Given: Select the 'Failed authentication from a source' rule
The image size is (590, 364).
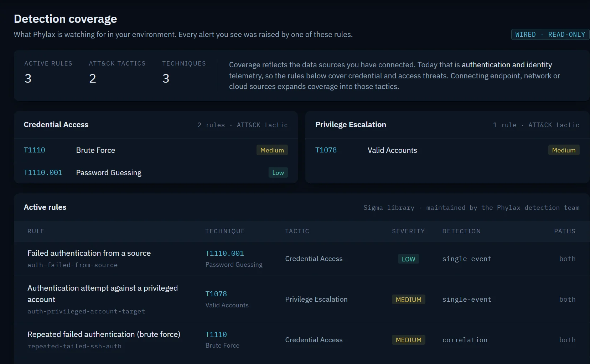Looking at the screenshot, I should tap(89, 253).
